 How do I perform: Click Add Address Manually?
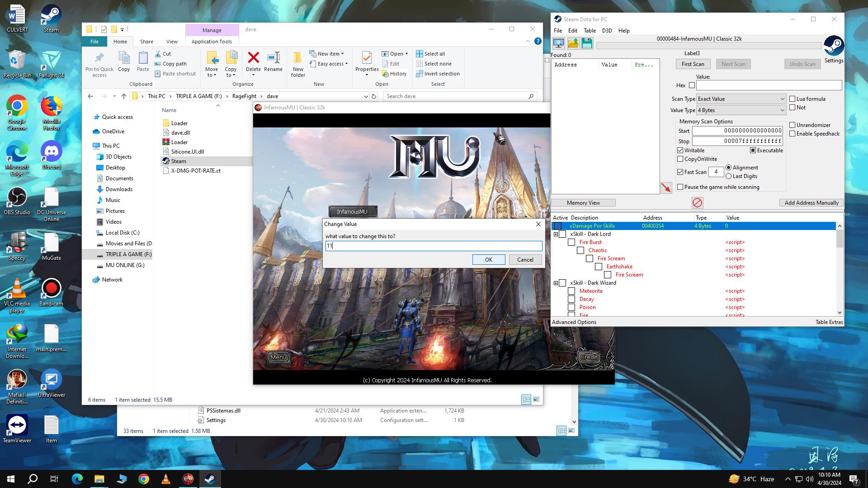(x=811, y=203)
